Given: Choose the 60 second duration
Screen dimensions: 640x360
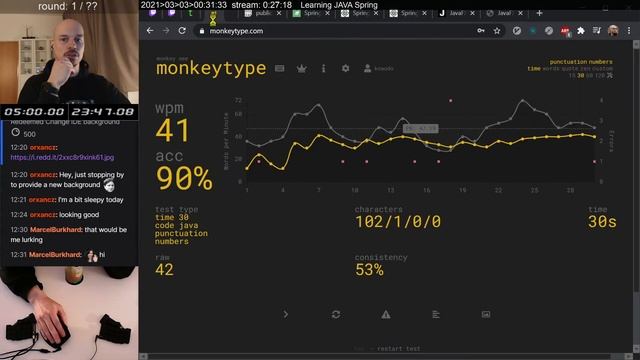Looking at the screenshot, I should (x=589, y=76).
